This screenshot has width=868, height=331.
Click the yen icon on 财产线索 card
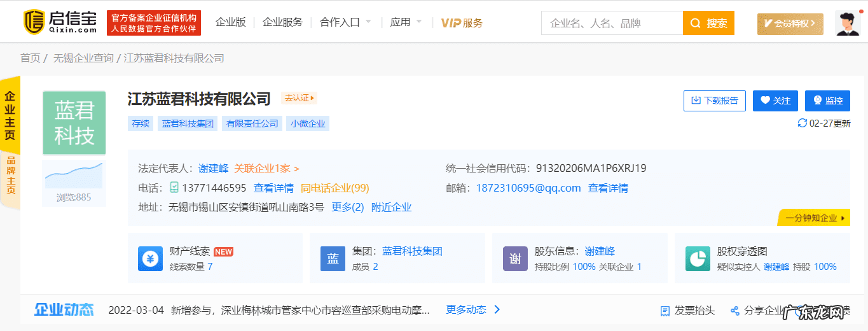tap(151, 258)
